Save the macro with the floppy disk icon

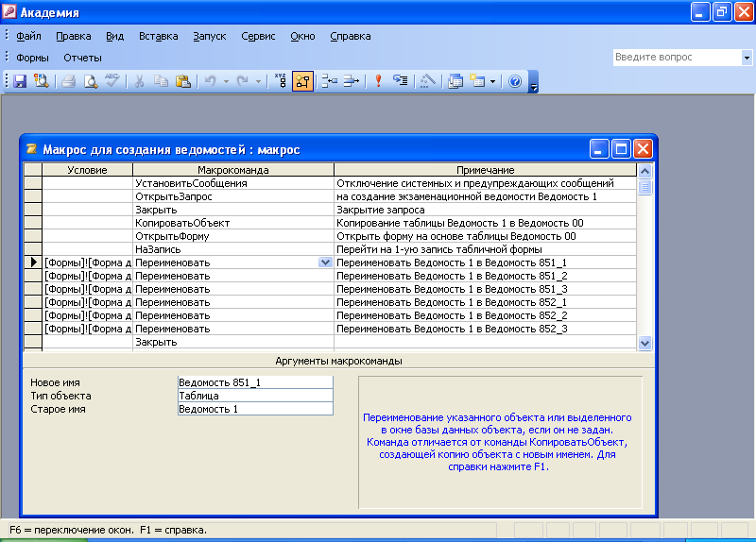[x=20, y=81]
